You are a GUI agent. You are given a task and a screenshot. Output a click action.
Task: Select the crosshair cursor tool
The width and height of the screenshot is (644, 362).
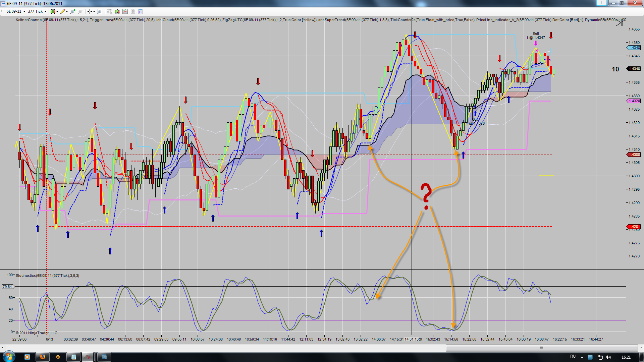[90, 11]
